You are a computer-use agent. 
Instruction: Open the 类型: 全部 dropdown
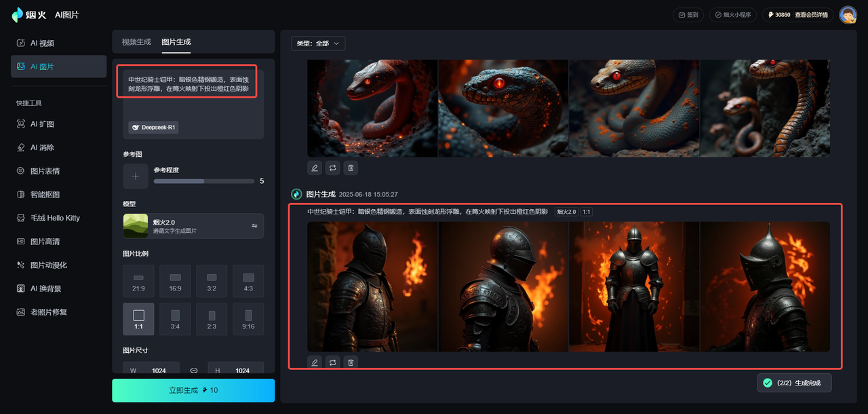[x=318, y=43]
